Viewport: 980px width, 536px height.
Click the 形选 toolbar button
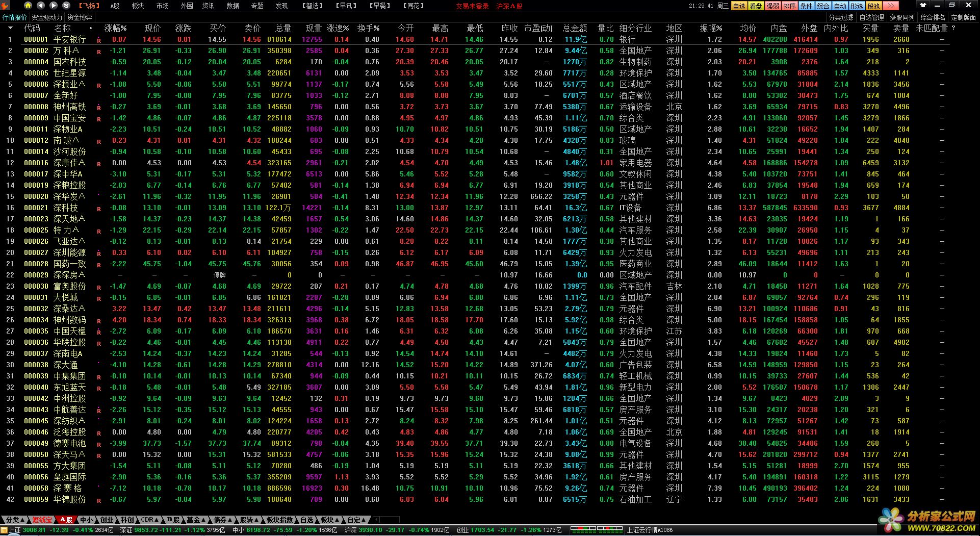click(857, 6)
